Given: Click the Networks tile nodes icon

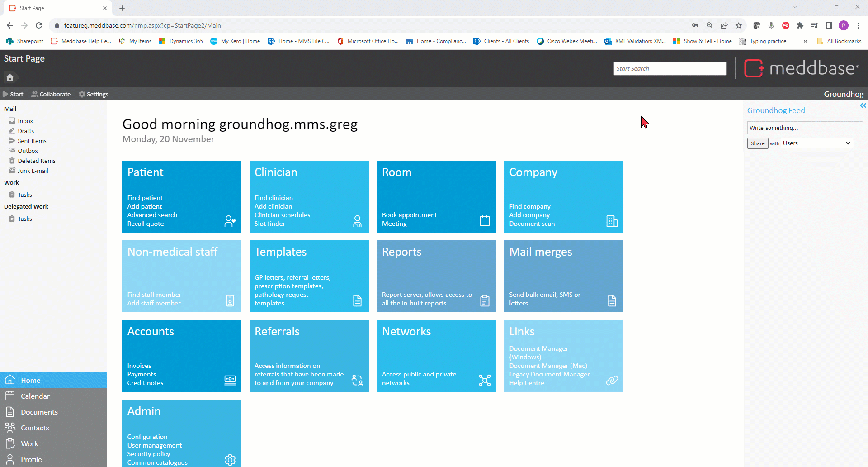Looking at the screenshot, I should tap(485, 380).
